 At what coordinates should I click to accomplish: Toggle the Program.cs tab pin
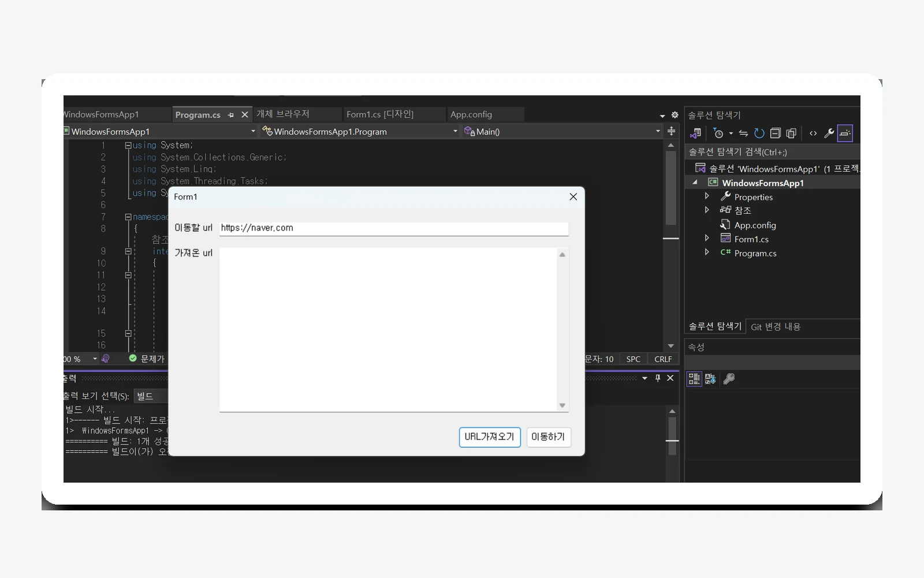coord(231,114)
